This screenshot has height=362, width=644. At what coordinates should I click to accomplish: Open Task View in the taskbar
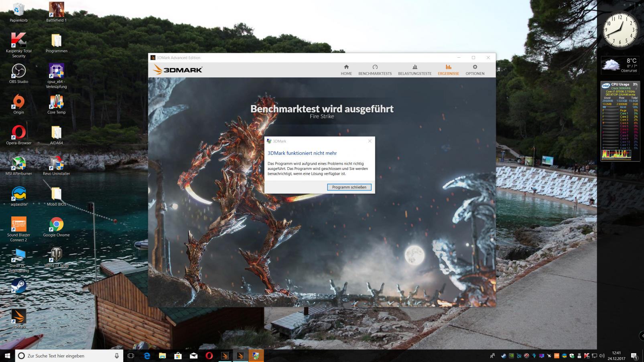(x=131, y=356)
